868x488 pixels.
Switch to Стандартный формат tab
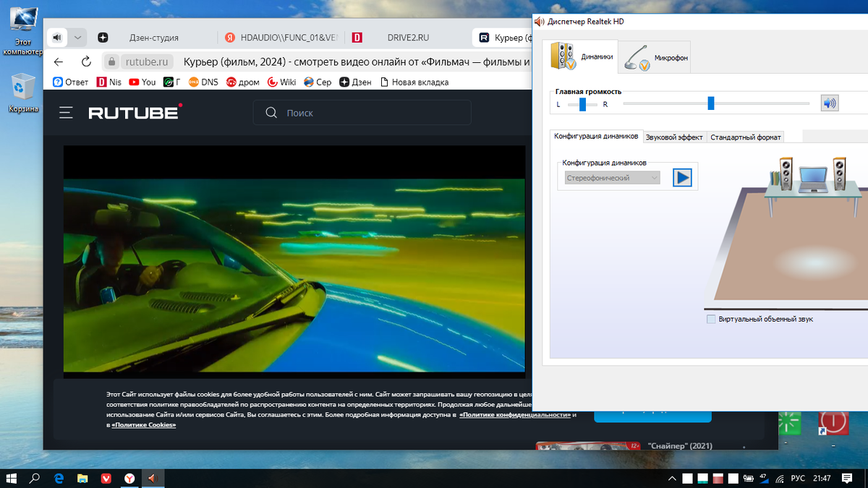745,137
